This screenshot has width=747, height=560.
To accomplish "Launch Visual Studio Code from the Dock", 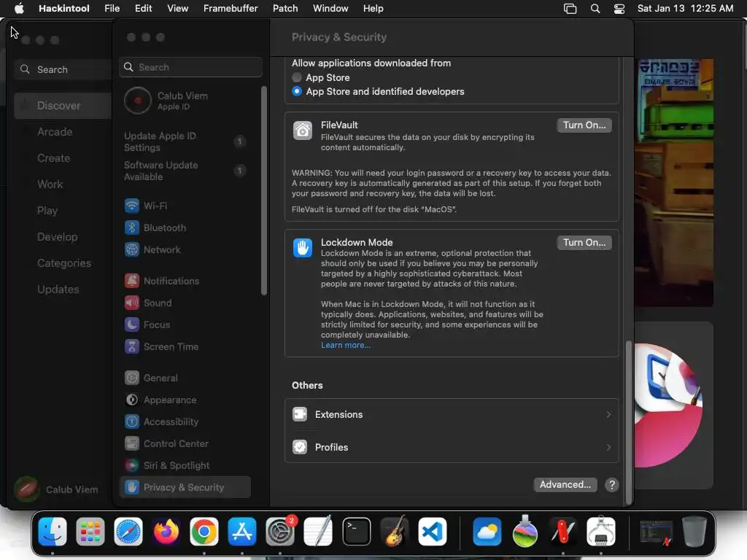I will point(433,532).
